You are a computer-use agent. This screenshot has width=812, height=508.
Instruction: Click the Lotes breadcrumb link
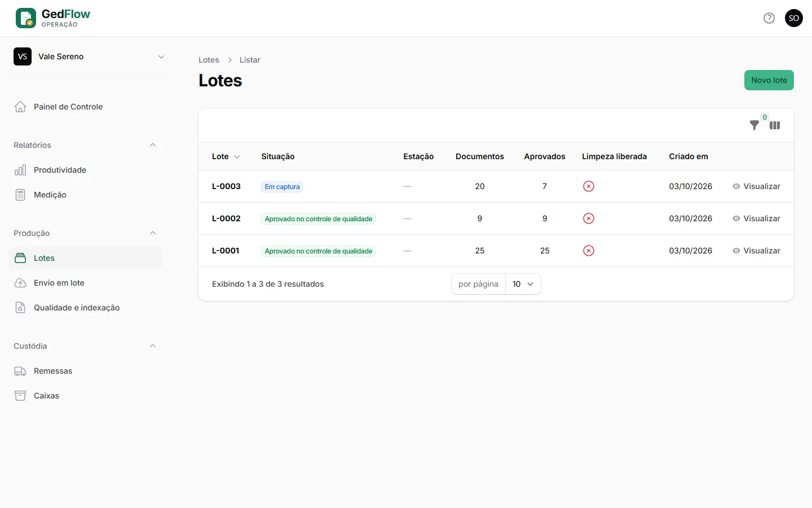click(x=209, y=60)
